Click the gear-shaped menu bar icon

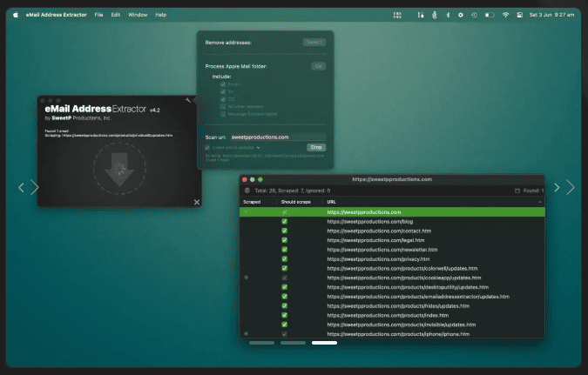(x=461, y=15)
